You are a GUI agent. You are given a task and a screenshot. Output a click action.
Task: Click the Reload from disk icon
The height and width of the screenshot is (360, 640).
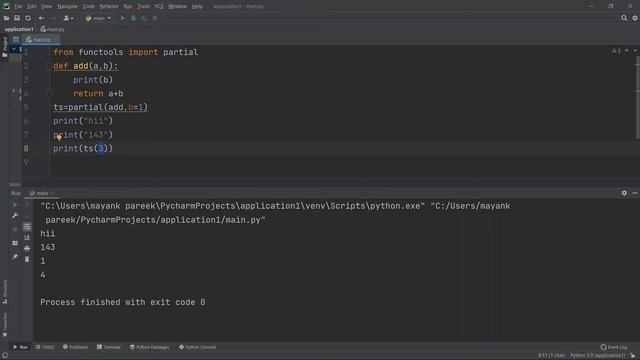click(x=28, y=18)
